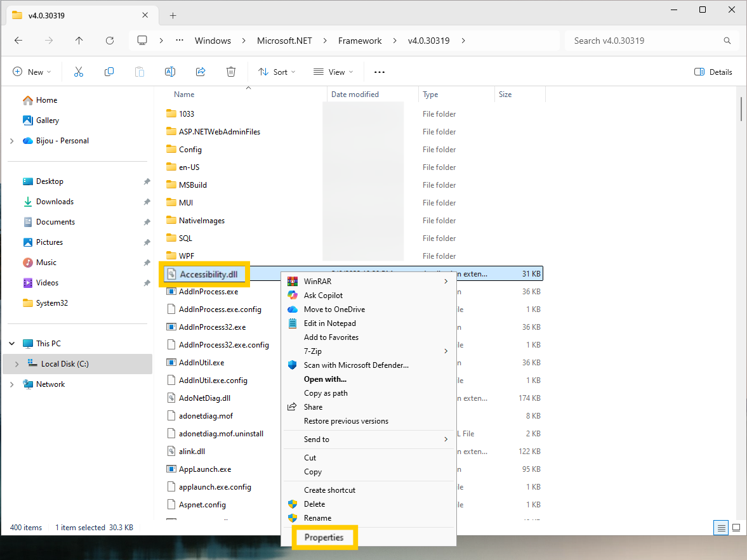This screenshot has height=560, width=747.
Task: Expand the WinRAR submenu
Action: (446, 282)
